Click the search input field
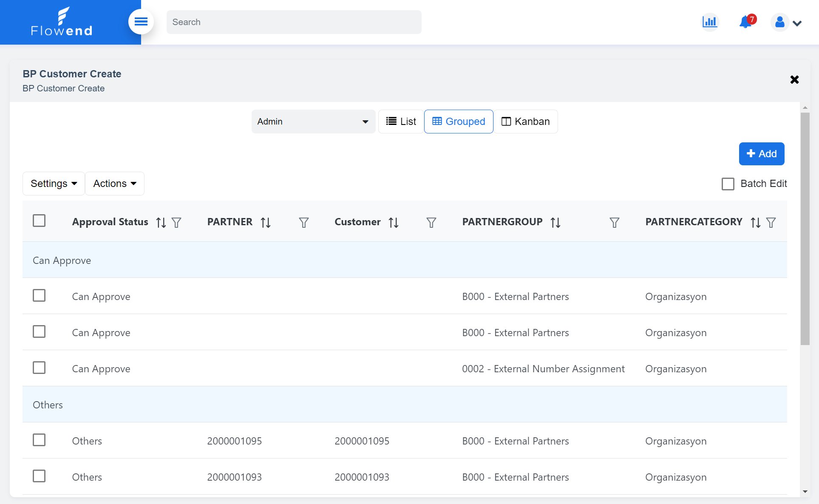 point(294,22)
